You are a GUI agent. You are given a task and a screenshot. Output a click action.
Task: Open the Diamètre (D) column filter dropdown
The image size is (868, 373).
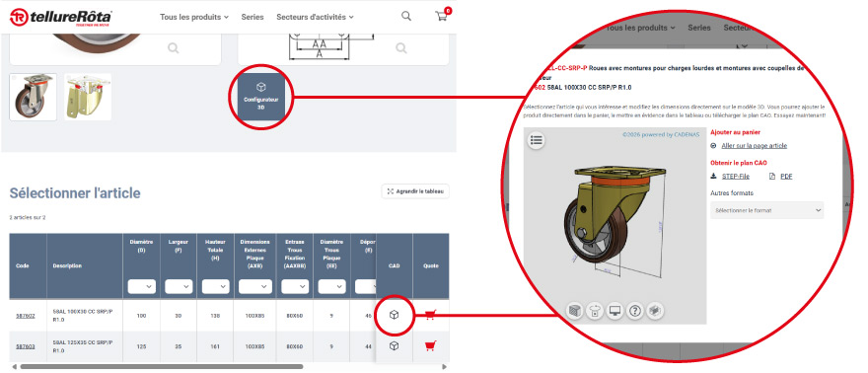[x=142, y=287]
